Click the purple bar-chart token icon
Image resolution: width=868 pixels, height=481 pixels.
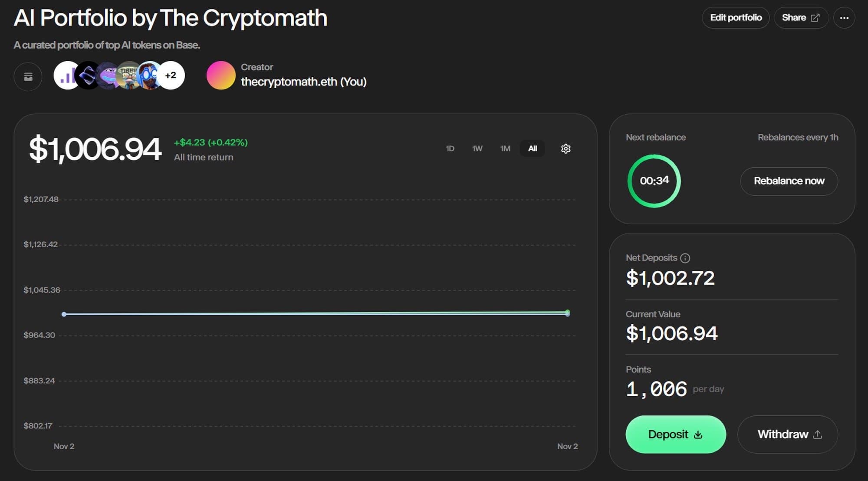(x=65, y=76)
